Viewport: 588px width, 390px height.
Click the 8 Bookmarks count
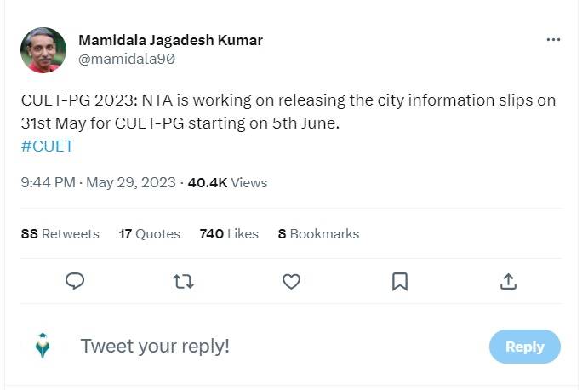pyautogui.click(x=318, y=233)
